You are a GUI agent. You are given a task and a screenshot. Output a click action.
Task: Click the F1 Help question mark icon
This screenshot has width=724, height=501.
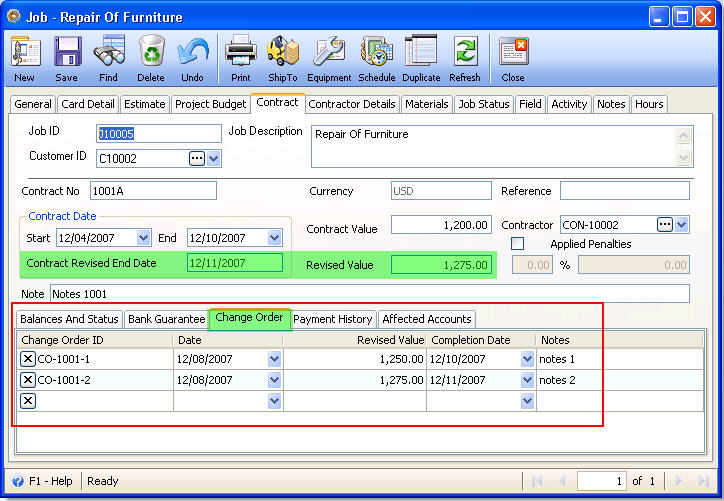tap(18, 481)
